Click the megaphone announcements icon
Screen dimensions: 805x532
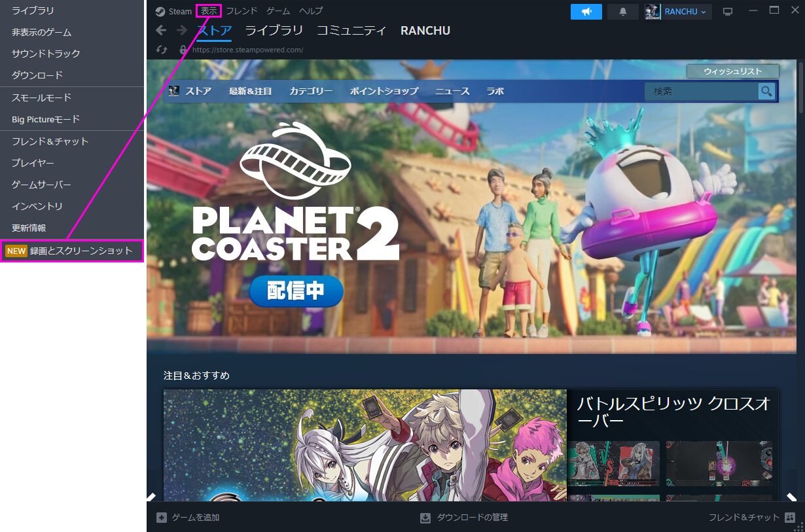pyautogui.click(x=586, y=12)
